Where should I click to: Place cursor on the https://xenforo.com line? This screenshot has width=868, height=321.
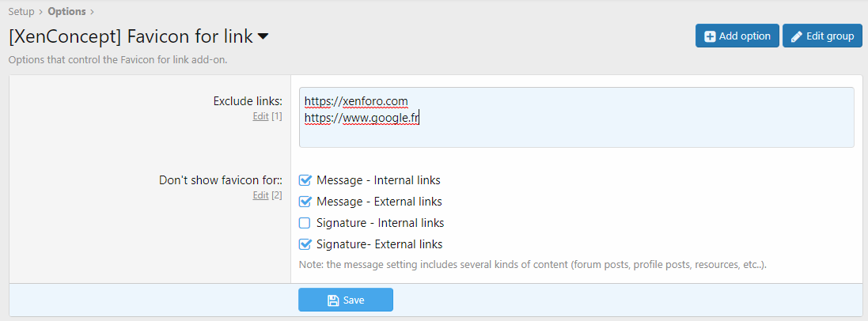356,101
